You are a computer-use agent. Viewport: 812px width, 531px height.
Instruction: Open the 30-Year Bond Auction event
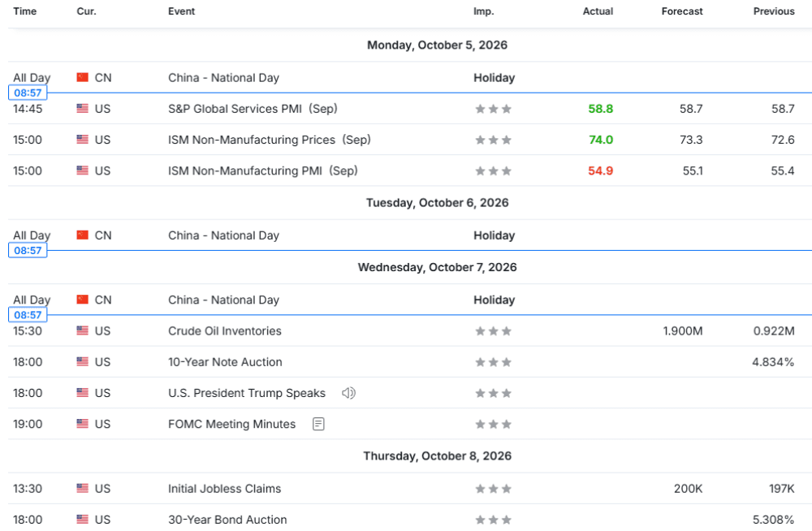227,520
